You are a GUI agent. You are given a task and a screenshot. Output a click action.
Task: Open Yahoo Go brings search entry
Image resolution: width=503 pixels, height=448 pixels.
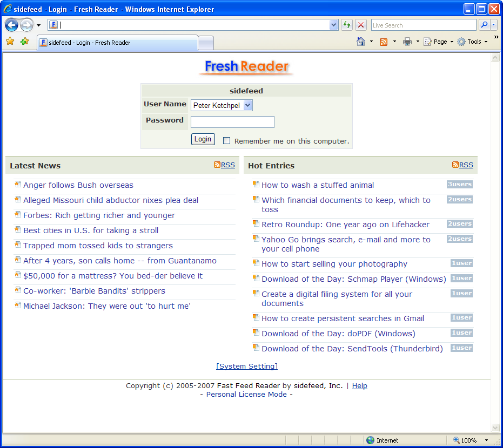coord(346,244)
